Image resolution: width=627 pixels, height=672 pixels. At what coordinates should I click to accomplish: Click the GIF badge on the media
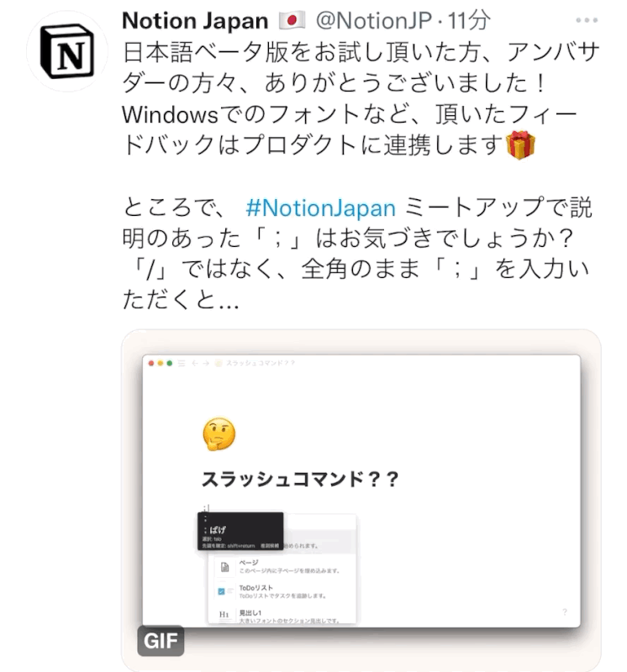(161, 641)
